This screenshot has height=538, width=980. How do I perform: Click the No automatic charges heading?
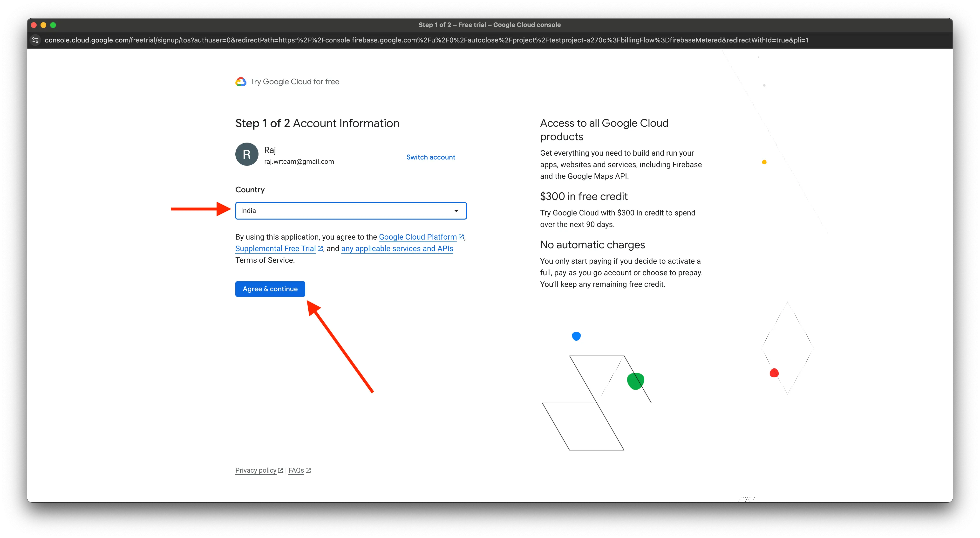(592, 245)
